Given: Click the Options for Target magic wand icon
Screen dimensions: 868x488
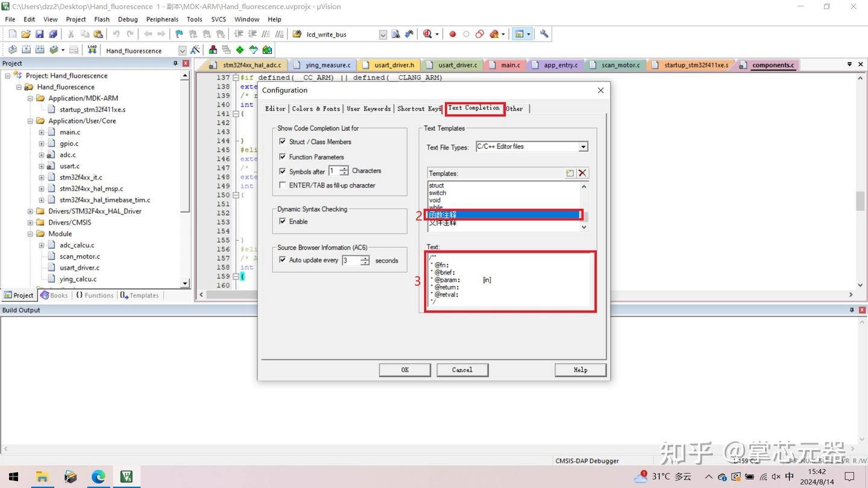Looking at the screenshot, I should pyautogui.click(x=195, y=50).
